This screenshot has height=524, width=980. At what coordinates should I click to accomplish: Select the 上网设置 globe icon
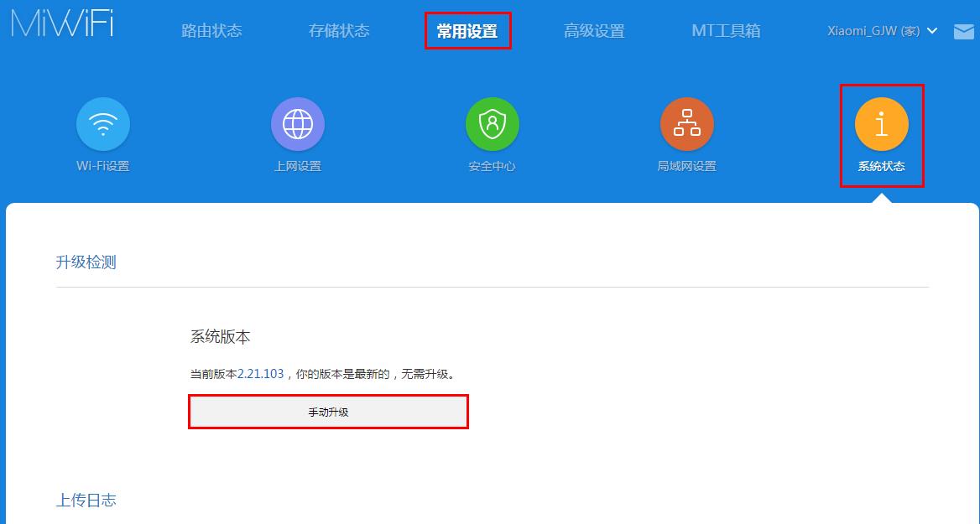click(298, 122)
